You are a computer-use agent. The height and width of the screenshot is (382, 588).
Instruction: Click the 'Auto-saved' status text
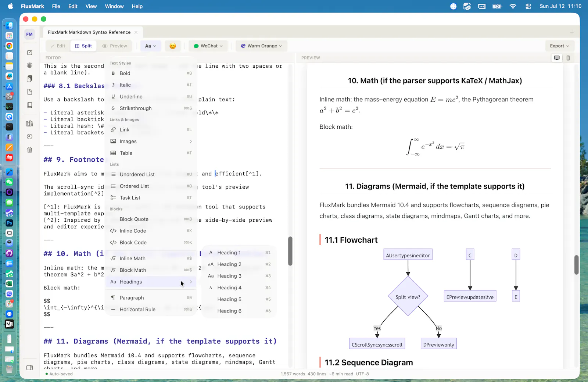point(61,374)
